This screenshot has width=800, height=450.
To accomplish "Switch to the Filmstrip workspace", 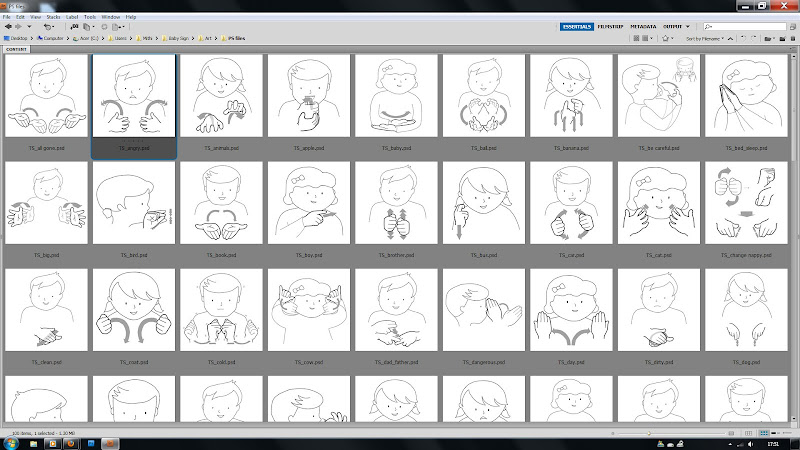I will point(610,27).
